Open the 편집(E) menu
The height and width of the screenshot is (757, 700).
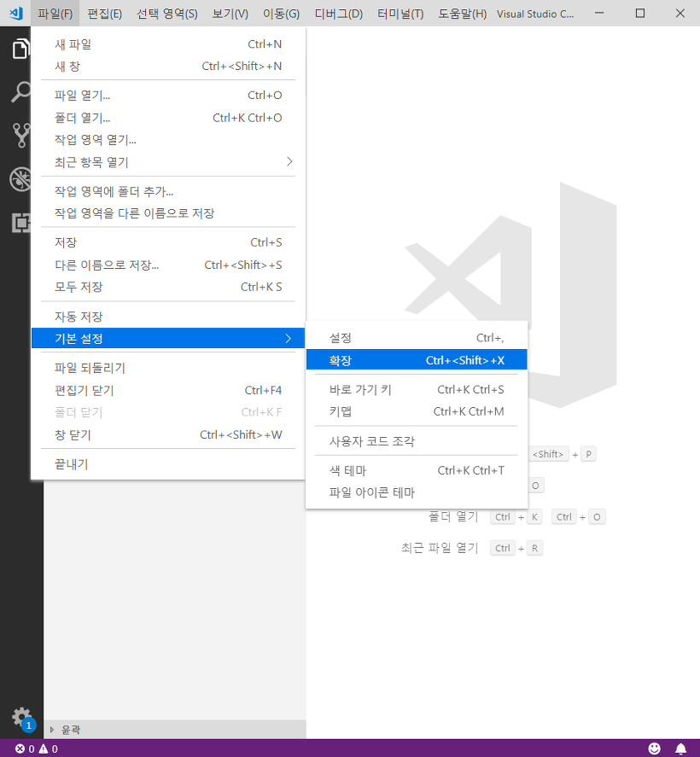pos(104,14)
